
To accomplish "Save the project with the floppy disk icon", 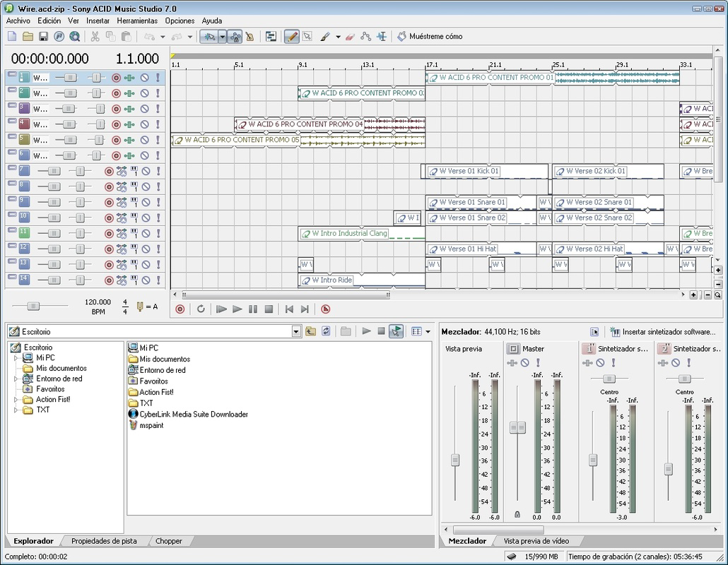I will point(43,36).
